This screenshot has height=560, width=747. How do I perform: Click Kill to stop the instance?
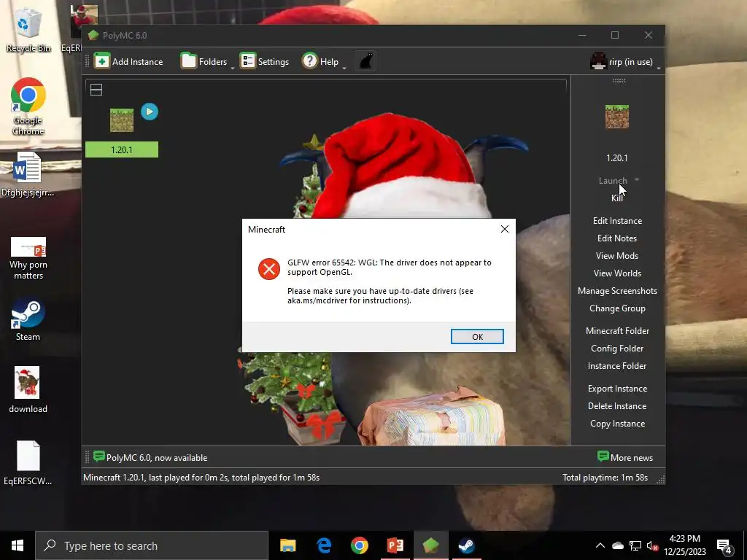pos(617,198)
